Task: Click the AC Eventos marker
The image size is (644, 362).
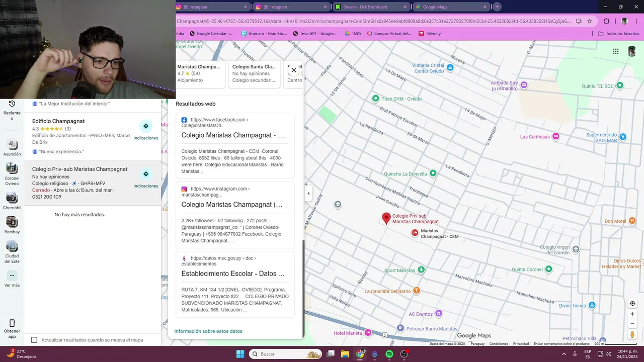Action: click(439, 313)
